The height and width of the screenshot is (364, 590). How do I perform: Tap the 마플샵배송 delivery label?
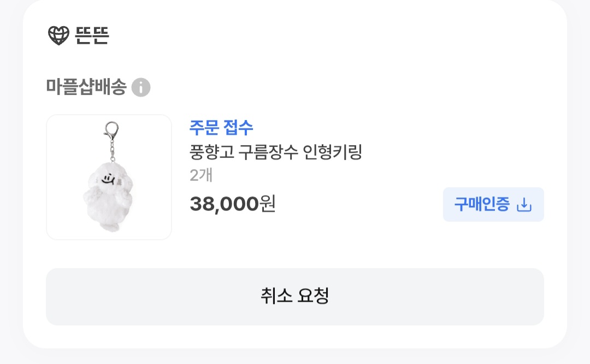click(x=86, y=87)
